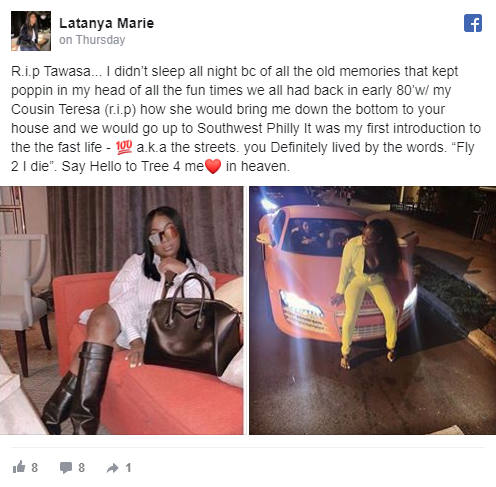The height and width of the screenshot is (487, 496).
Task: View the comment count number 8
Action: click(x=81, y=468)
